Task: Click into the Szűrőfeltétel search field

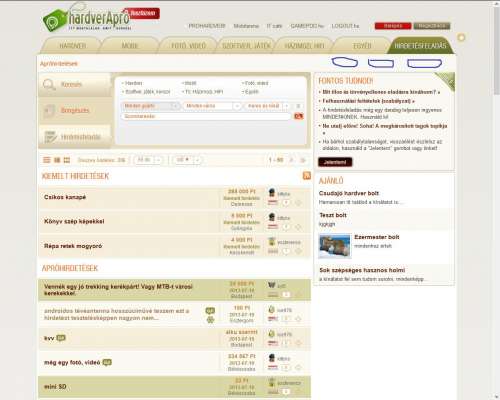Action: [206, 116]
